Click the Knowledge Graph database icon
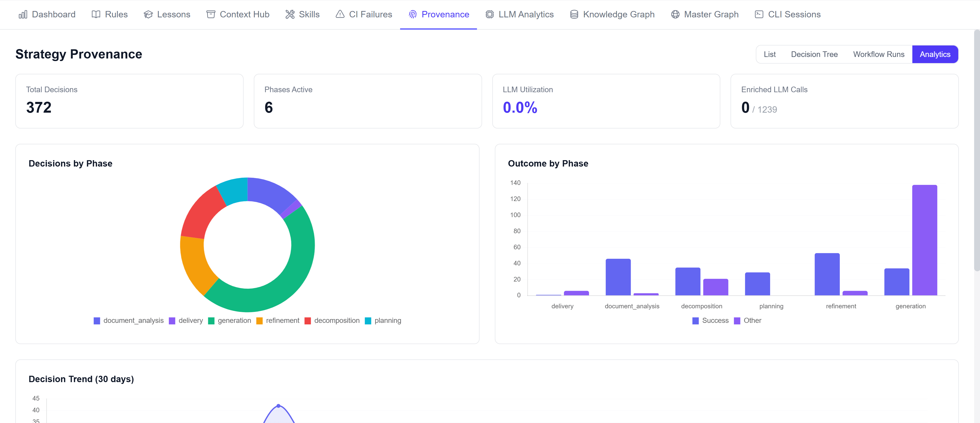 pos(574,15)
